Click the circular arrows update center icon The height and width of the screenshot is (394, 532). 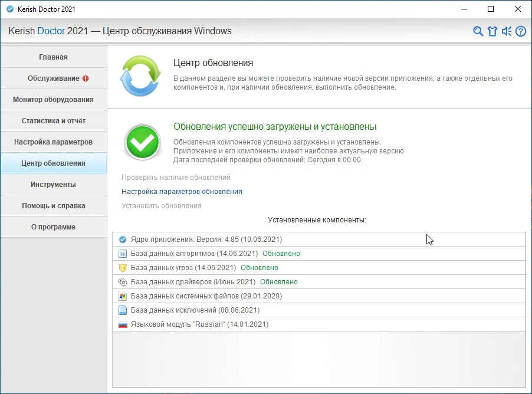pos(140,75)
